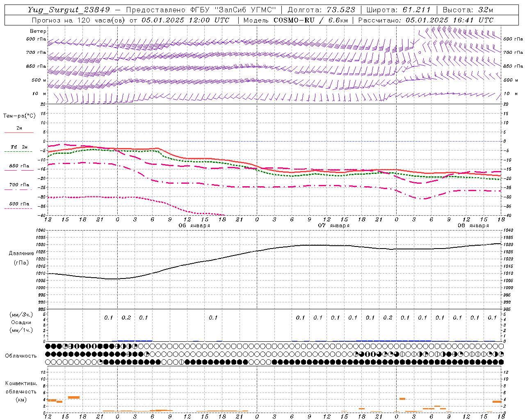Click the 500 м level label left of wind panel
This screenshot has height=420, width=525.
tap(39, 80)
